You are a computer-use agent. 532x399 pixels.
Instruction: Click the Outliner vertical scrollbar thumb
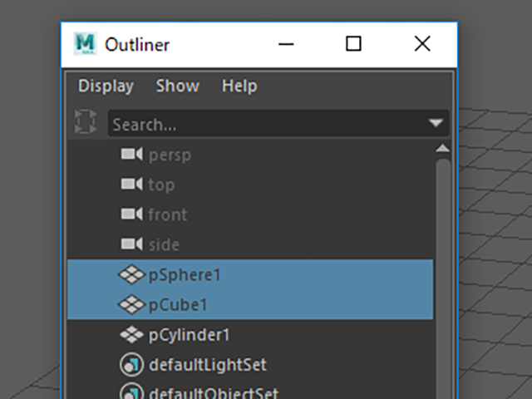point(443,278)
